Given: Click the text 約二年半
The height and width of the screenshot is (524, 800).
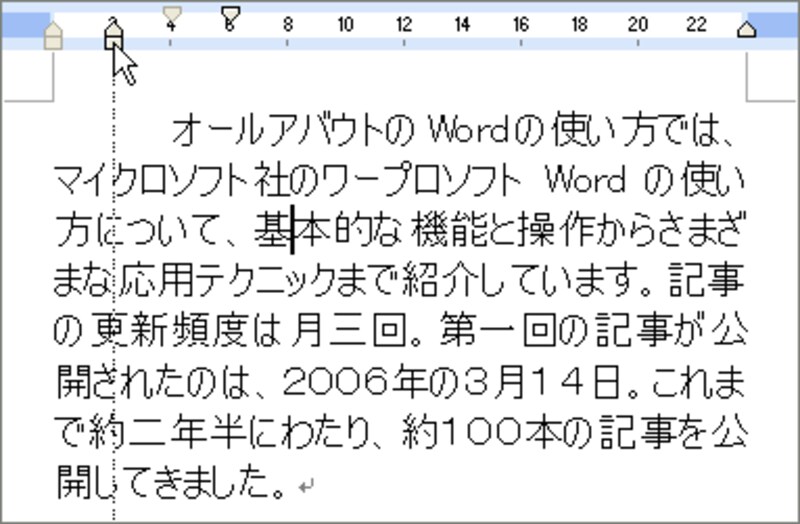Looking at the screenshot, I should (x=166, y=432).
